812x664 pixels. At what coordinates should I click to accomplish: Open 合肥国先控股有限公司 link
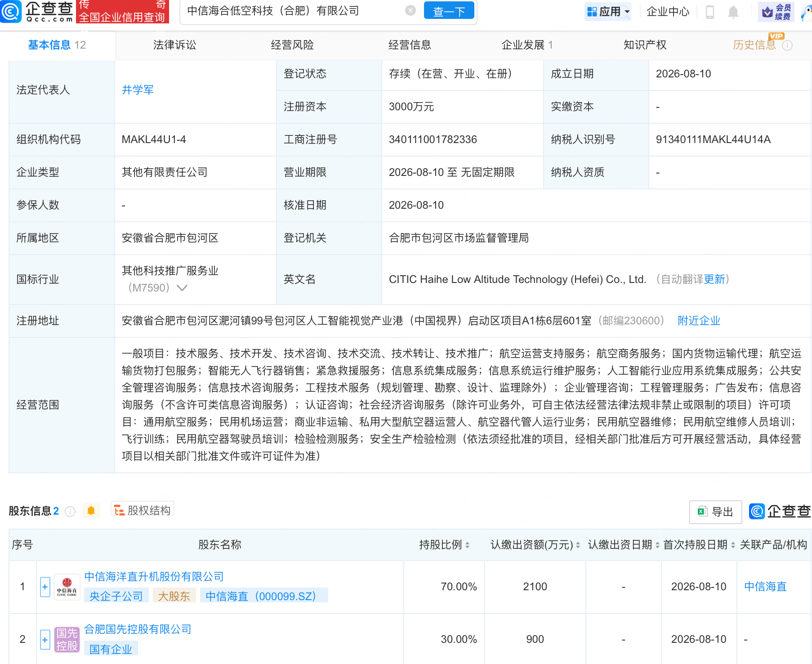click(x=138, y=629)
